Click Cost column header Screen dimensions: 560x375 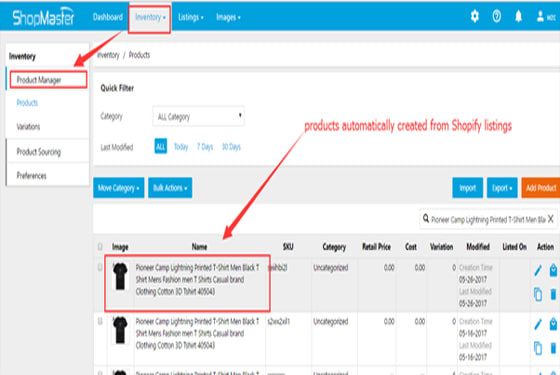411,246
